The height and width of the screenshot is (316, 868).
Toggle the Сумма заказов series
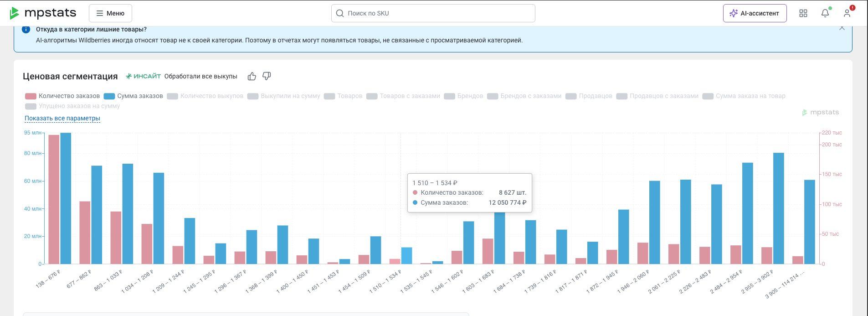tap(133, 96)
